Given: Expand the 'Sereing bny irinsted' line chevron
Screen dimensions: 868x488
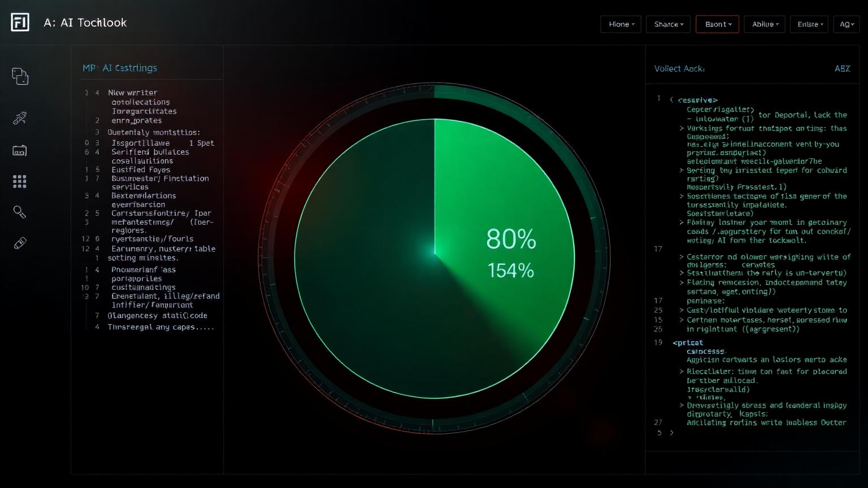Looking at the screenshot, I should [682, 170].
